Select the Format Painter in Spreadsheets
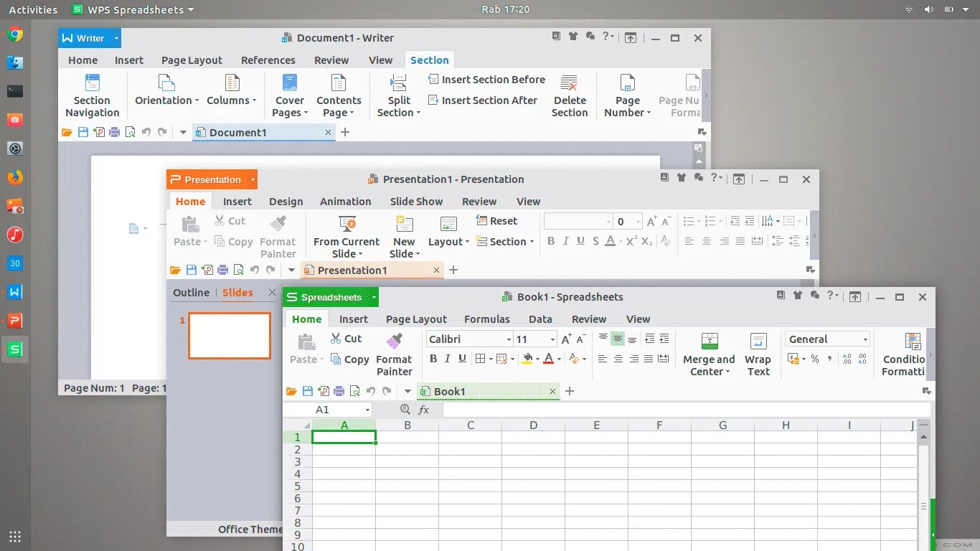Viewport: 980px width, 551px height. [x=394, y=354]
